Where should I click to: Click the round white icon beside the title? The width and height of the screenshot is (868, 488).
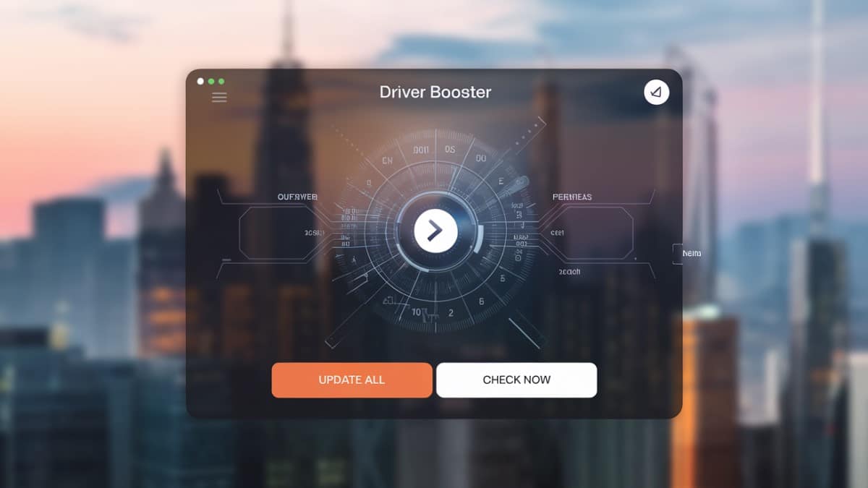pyautogui.click(x=656, y=92)
